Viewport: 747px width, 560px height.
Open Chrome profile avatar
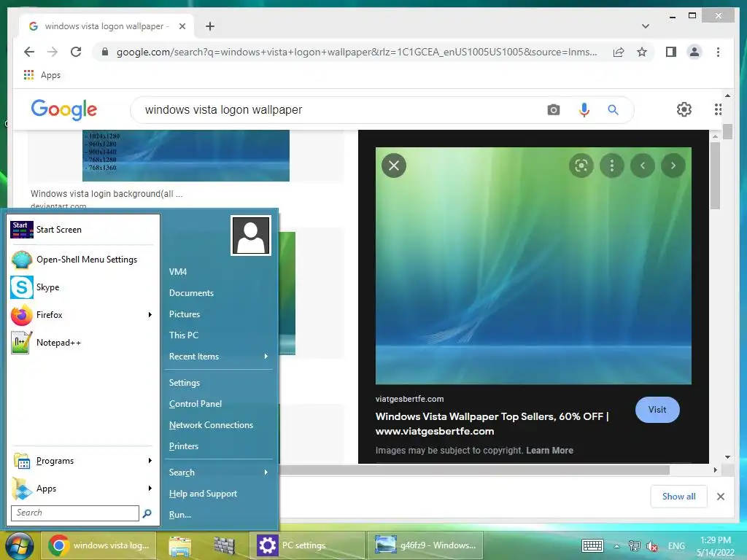694,52
